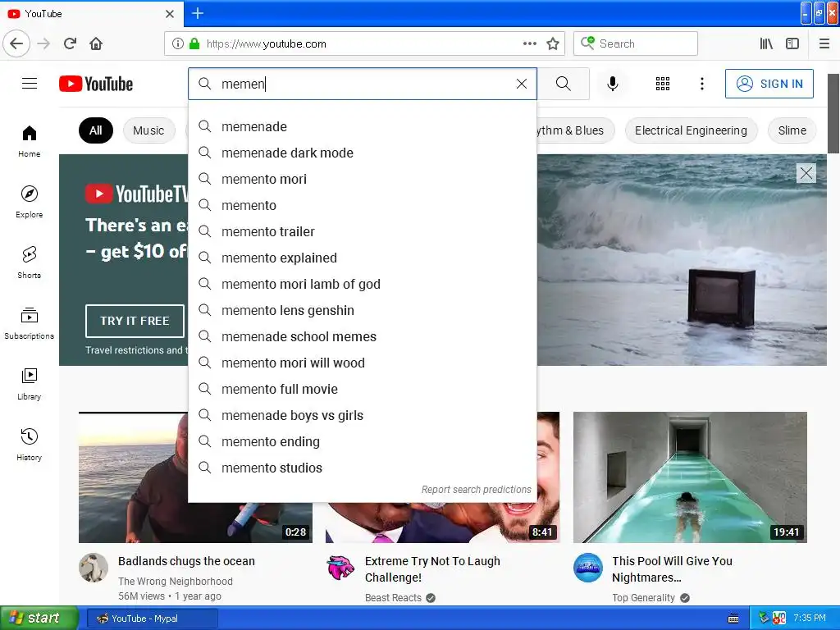The height and width of the screenshot is (630, 840).
Task: Open The Wrong Neighborhood channel link
Action: (176, 582)
